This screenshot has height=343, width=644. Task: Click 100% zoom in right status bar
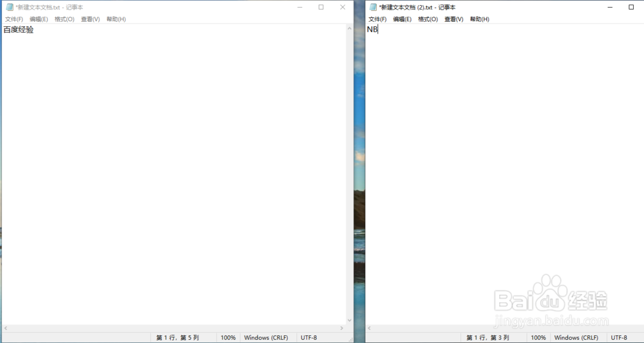click(x=538, y=338)
